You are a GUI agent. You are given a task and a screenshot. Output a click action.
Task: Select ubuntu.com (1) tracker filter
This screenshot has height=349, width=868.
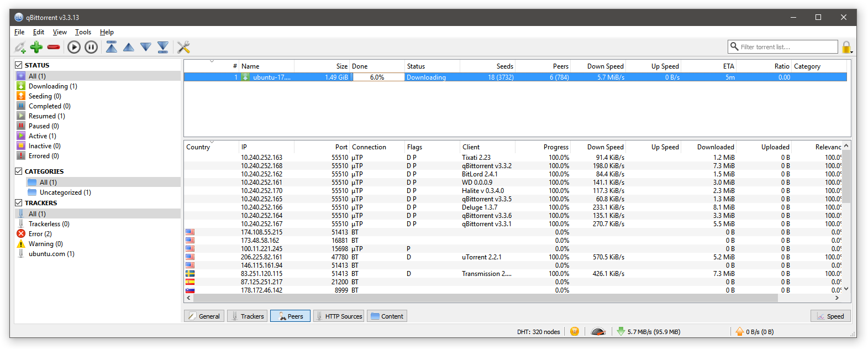pyautogui.click(x=98, y=253)
